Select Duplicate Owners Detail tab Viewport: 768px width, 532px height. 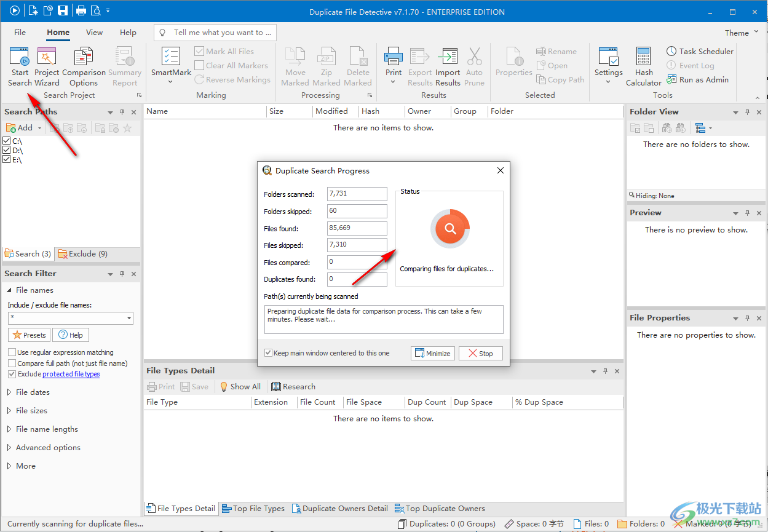pos(340,509)
